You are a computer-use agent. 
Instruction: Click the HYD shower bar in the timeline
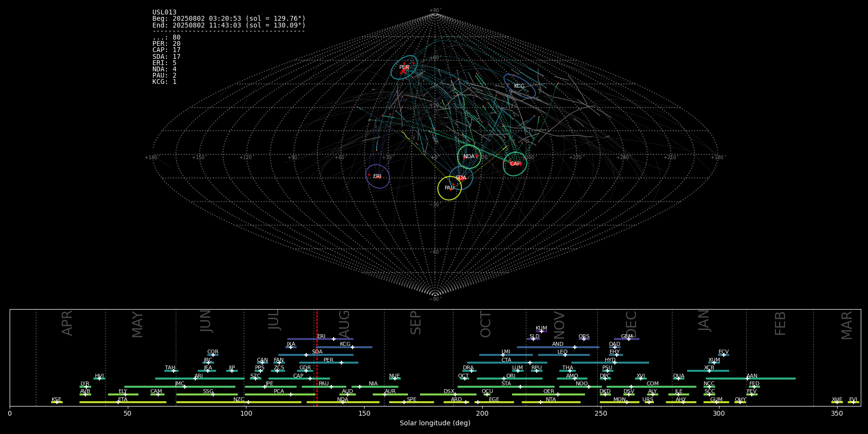point(610,363)
